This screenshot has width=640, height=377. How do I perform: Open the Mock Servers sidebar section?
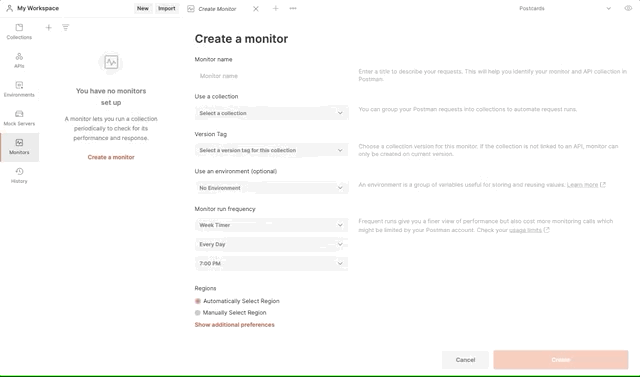point(19,118)
